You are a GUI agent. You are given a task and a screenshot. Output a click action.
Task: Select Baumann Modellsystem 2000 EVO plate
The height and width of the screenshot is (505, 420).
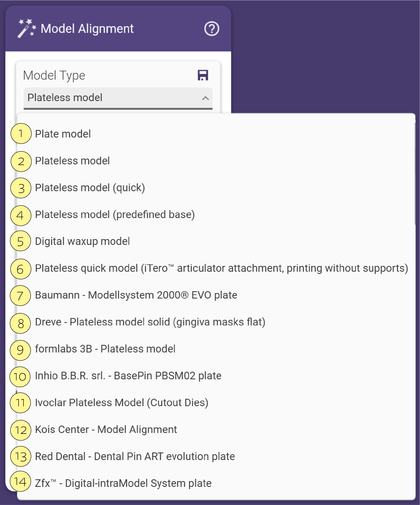pos(216,295)
